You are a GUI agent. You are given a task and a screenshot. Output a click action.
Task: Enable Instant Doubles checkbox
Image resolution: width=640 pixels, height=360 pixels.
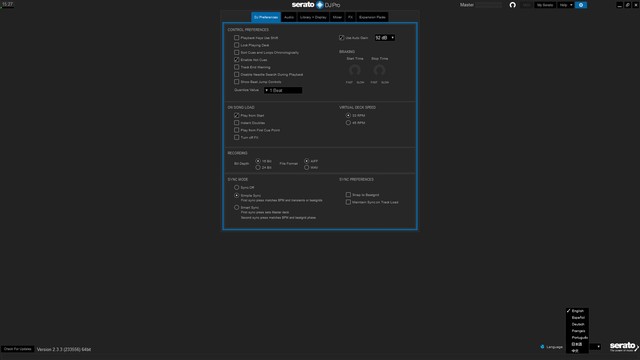(236, 123)
